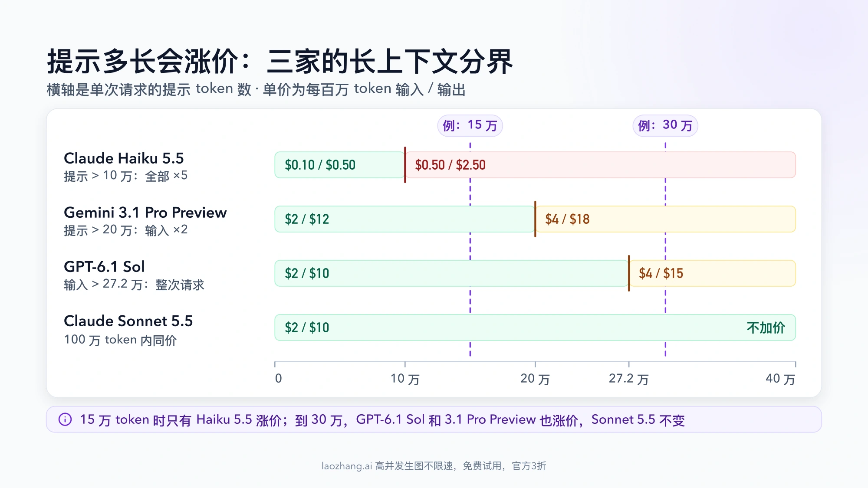
Task: Click the '0' axis tick label
Action: 279,379
